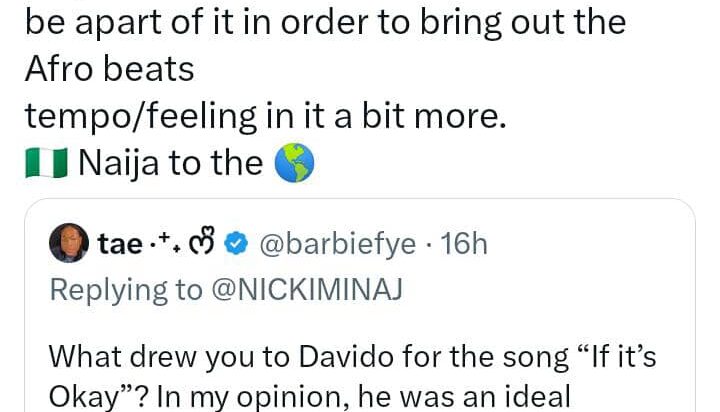This screenshot has width=720, height=412.
Task: Click the globe emoji after Naija
Action: [x=293, y=163]
